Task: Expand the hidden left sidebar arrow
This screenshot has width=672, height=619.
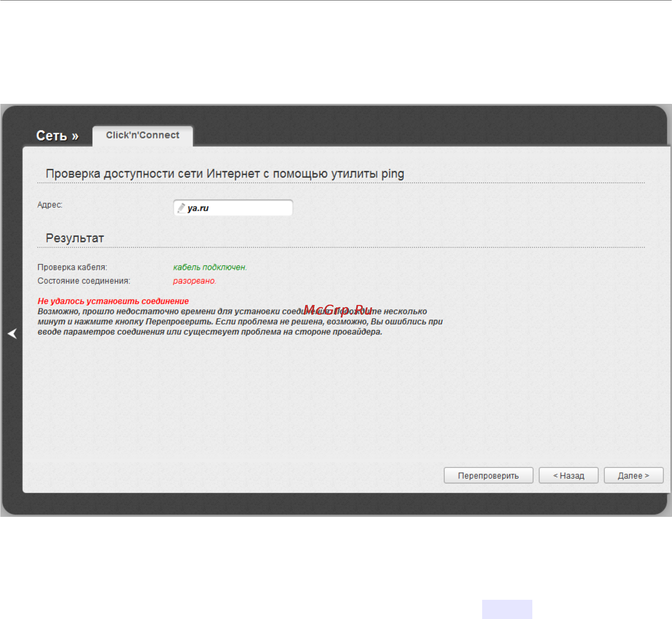Action: coord(12,334)
